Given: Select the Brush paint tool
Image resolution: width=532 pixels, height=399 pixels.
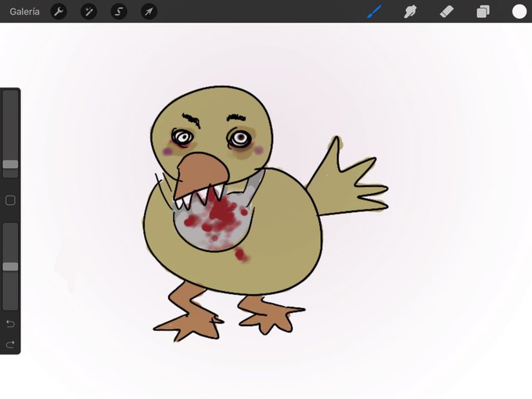Looking at the screenshot, I should tap(375, 12).
